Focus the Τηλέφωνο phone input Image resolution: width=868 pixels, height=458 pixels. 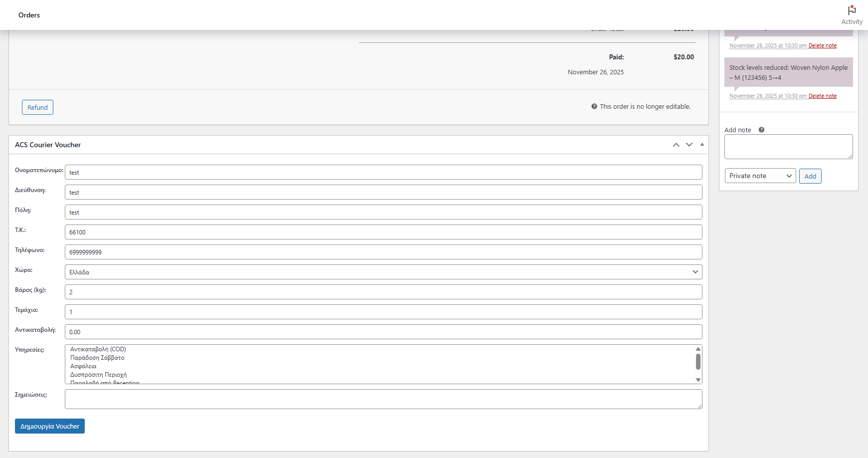coord(383,252)
